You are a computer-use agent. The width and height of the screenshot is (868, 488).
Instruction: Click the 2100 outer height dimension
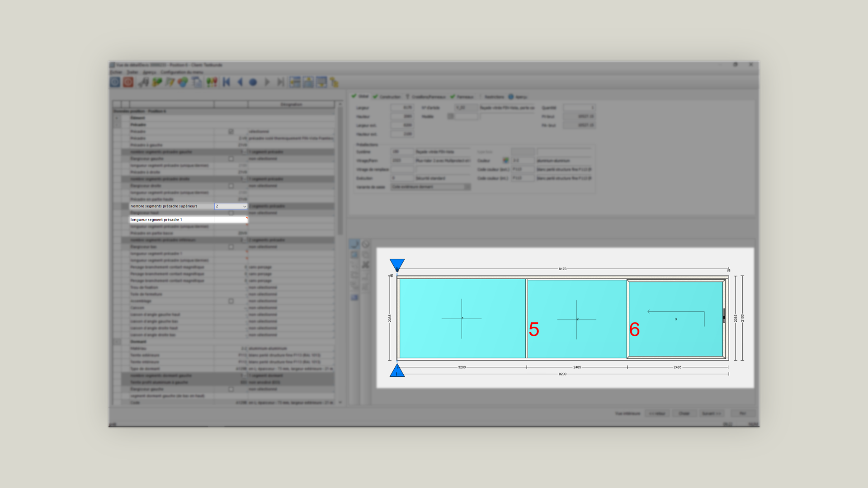(x=742, y=318)
